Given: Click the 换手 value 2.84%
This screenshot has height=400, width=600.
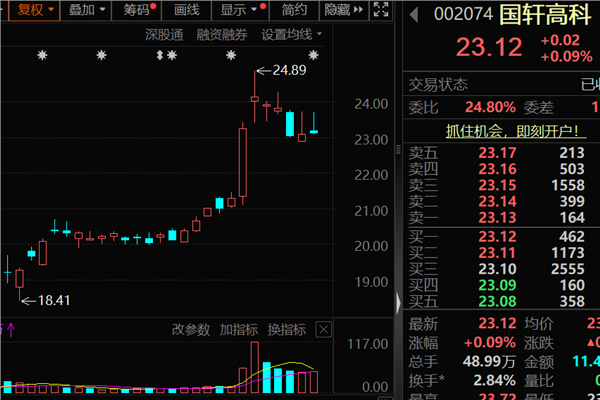Looking at the screenshot, I should [494, 380].
